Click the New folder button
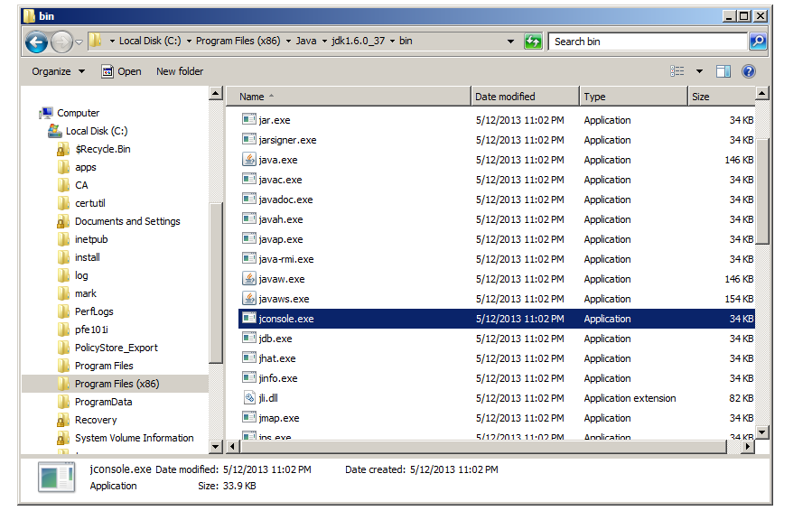812x520 pixels. pyautogui.click(x=180, y=71)
